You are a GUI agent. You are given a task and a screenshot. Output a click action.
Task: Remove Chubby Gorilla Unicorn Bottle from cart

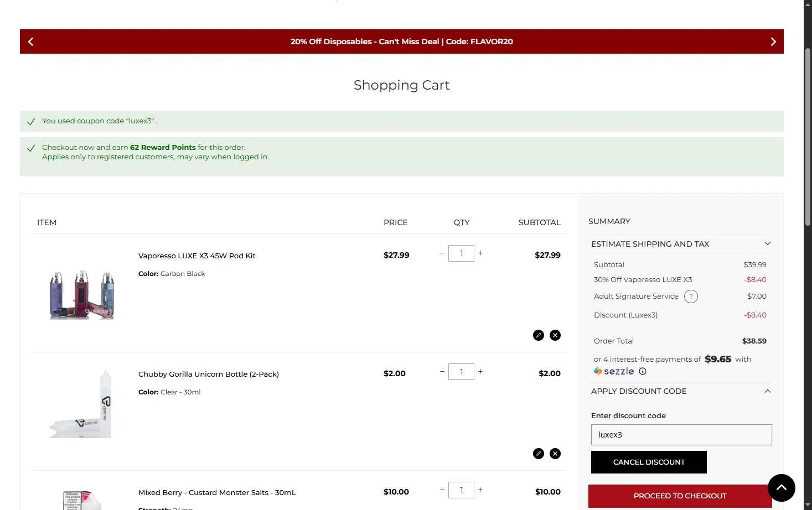555,454
